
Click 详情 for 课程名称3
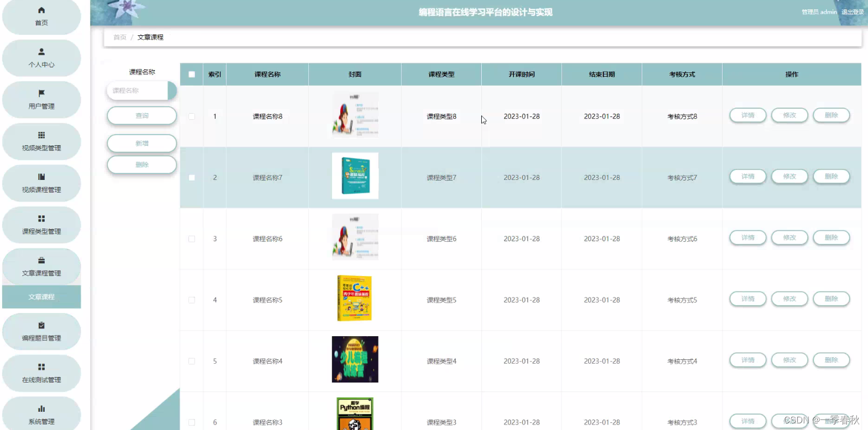point(748,422)
